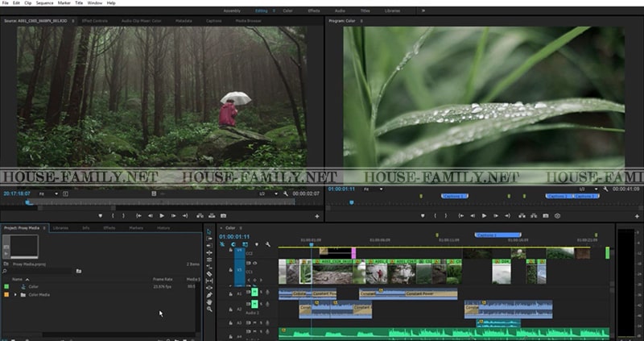Export frame from Source monitor
The width and height of the screenshot is (644, 341).
pyautogui.click(x=223, y=215)
